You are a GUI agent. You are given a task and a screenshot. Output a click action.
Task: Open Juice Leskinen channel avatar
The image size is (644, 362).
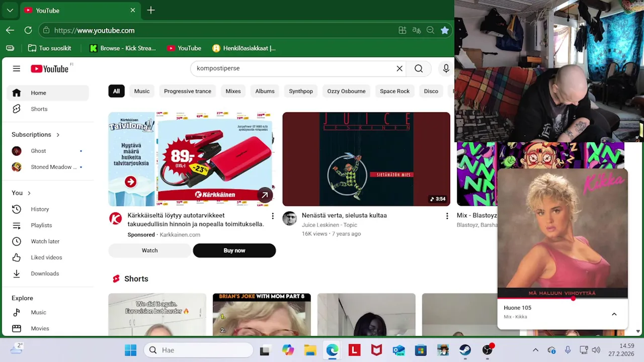289,218
